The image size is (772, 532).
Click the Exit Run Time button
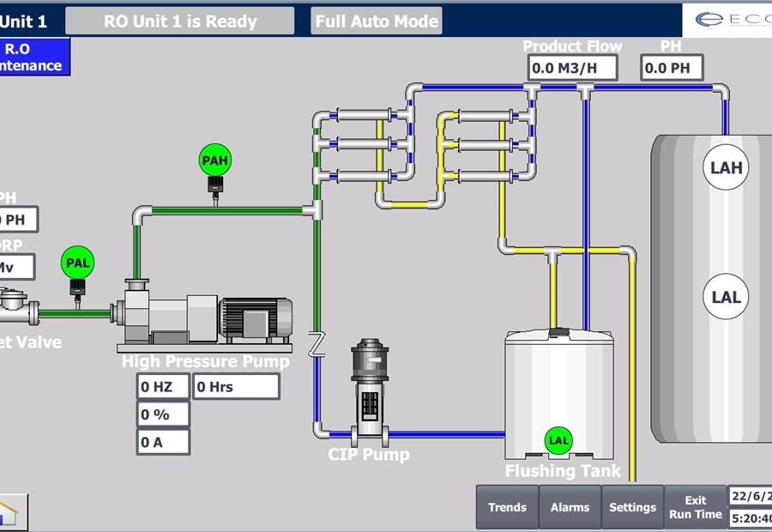695,507
